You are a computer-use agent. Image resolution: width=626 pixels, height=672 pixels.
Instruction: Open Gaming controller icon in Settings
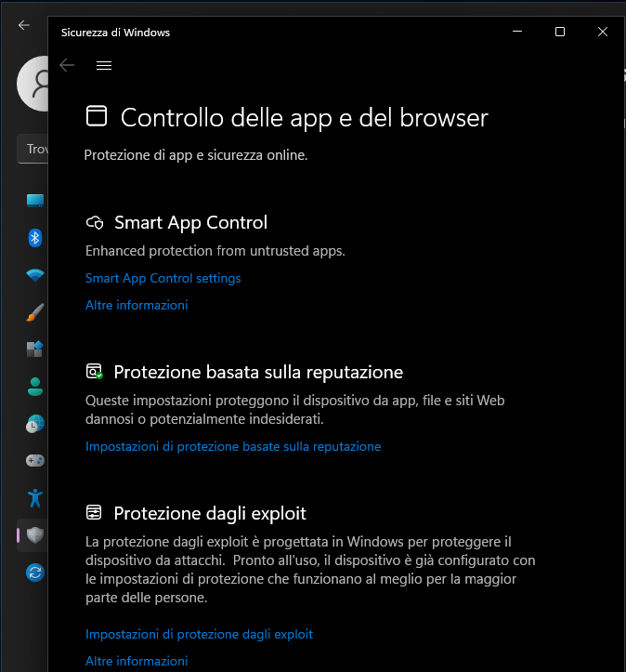[35, 461]
